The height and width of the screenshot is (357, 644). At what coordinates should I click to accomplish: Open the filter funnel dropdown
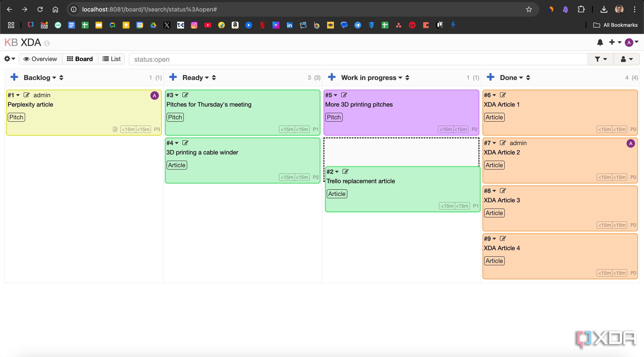pos(601,59)
